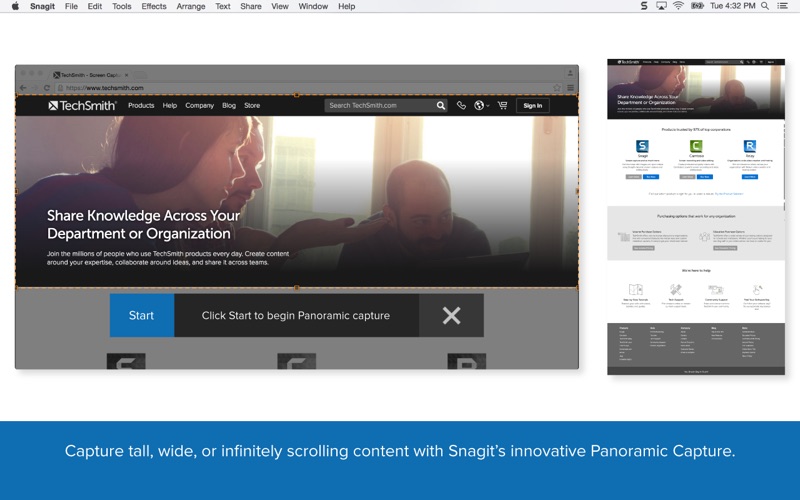Open the Store link in site navigation

[x=252, y=105]
